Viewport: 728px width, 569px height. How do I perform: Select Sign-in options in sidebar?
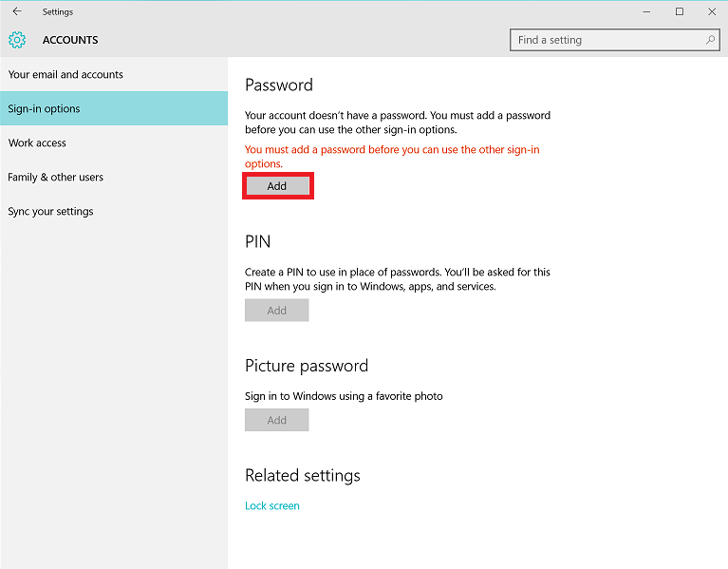tap(114, 108)
